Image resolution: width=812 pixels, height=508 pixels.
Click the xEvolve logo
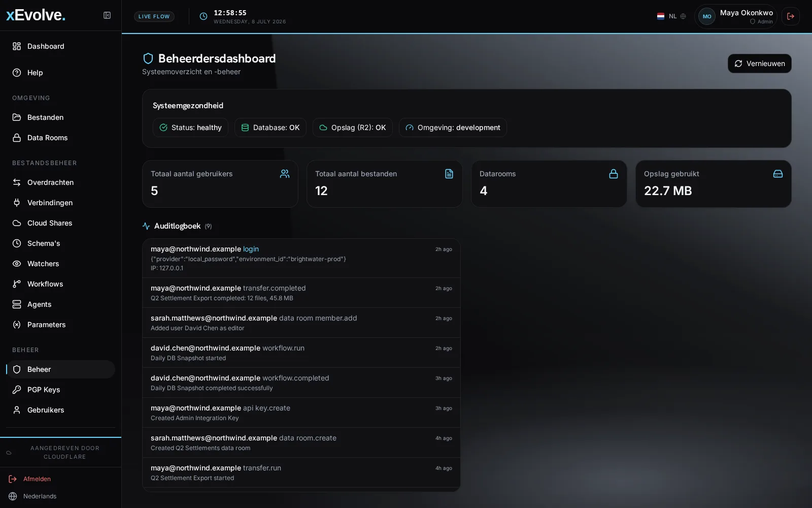36,15
